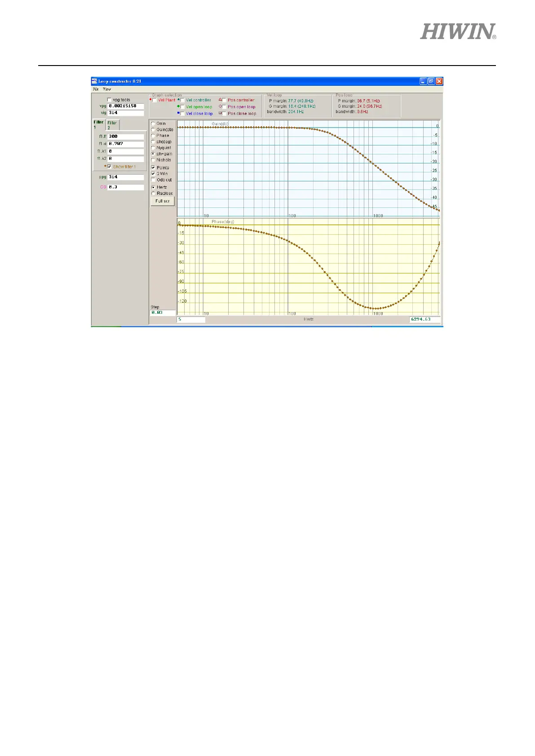Viewport: 535px width, 756px height.
Task: Click the minimum frequency field showing 5
Action: (x=191, y=320)
